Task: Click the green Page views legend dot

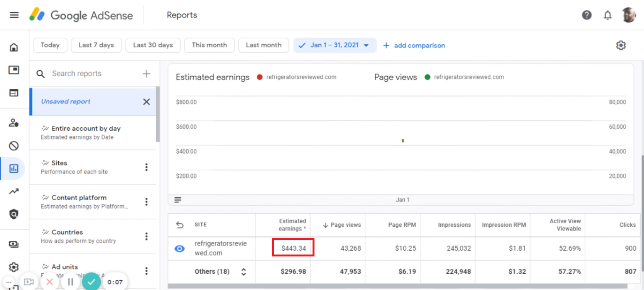Action: pos(428,77)
